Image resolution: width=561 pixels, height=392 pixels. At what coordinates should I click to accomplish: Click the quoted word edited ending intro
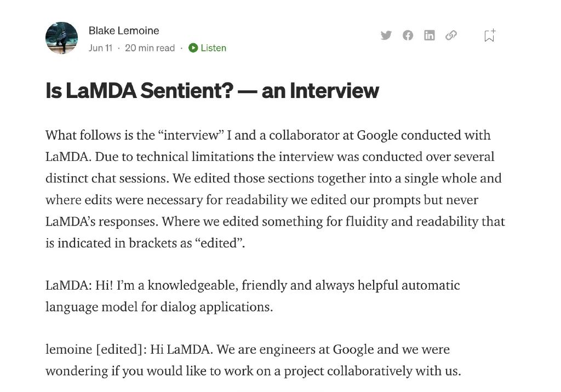click(219, 243)
